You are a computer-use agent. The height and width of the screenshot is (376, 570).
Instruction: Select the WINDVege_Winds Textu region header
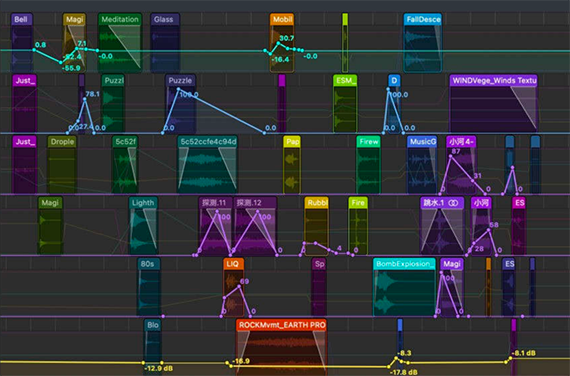(x=494, y=80)
